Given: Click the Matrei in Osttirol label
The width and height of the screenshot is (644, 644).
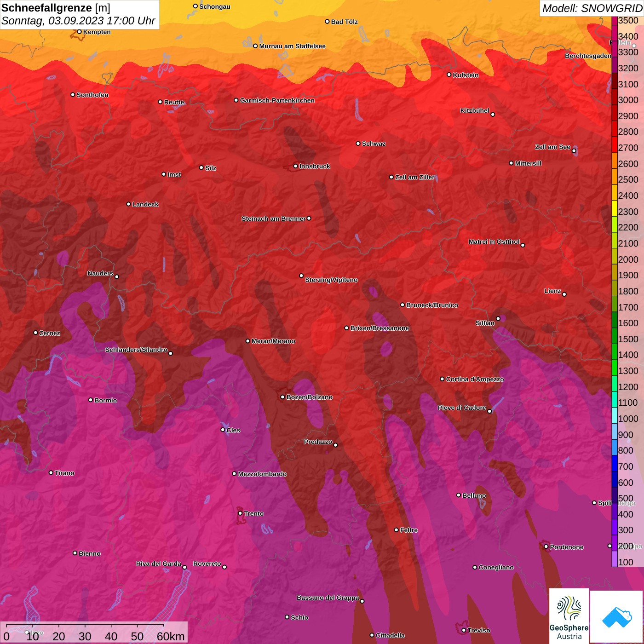Looking at the screenshot, I should (x=494, y=241).
